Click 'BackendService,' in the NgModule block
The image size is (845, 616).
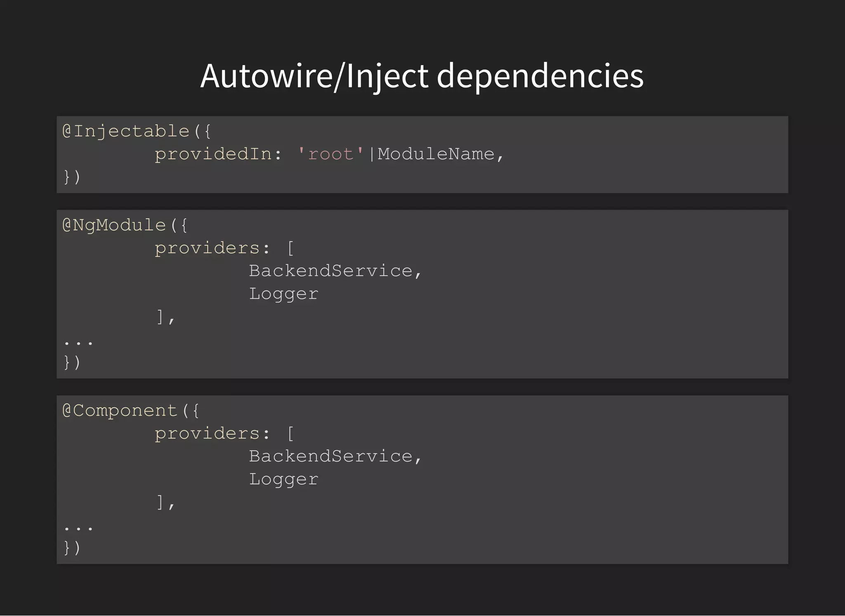coord(335,271)
